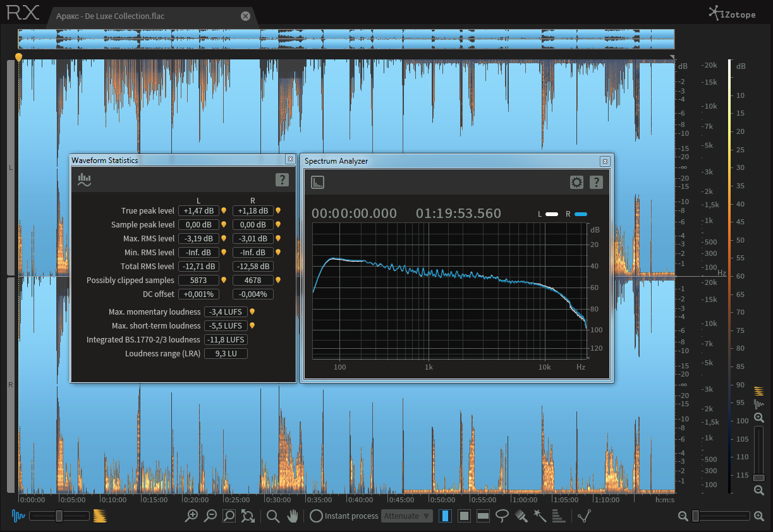The height and width of the screenshot is (532, 773).
Task: Select the Harmonics selection tool
Action: point(558,516)
